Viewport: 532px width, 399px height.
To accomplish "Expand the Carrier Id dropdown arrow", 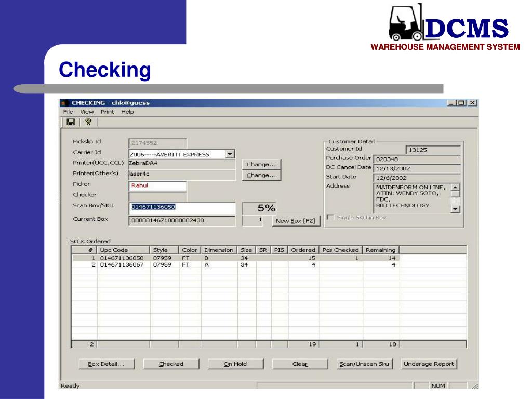I will pyautogui.click(x=230, y=154).
